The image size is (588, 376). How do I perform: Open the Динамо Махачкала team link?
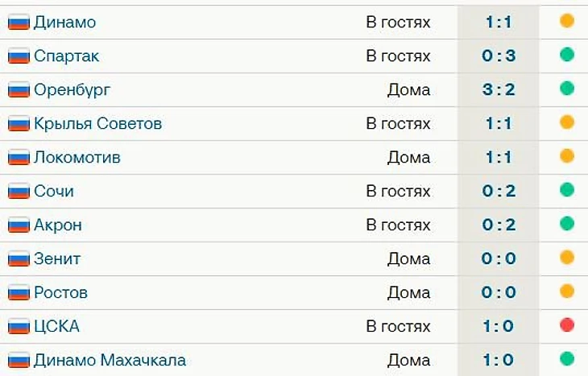pos(110,360)
